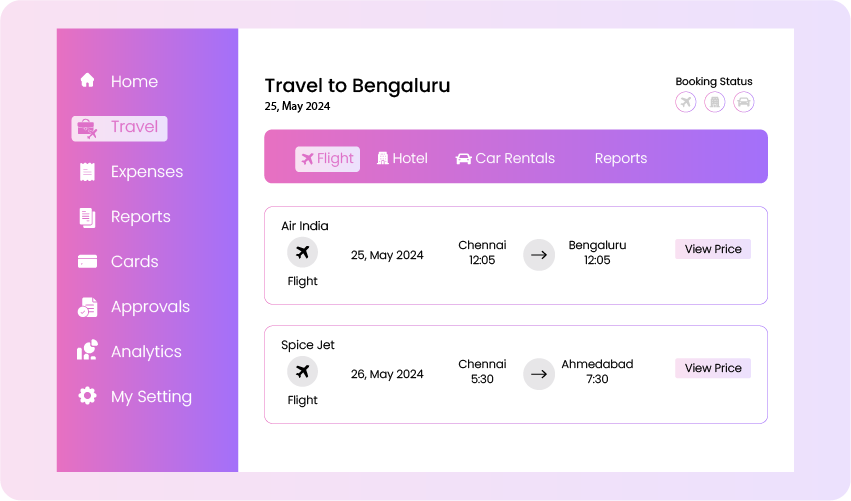The image size is (851, 501).
Task: Click the My Setting gear icon
Action: point(87,396)
